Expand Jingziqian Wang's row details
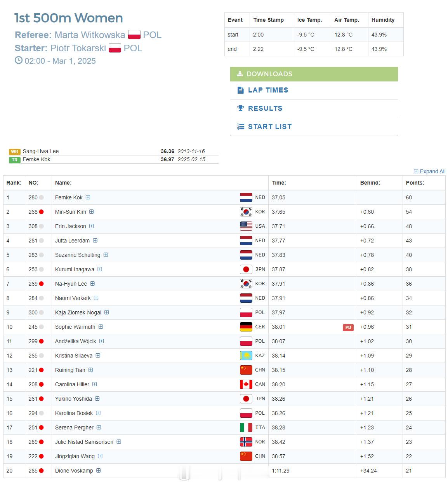 pos(100,456)
